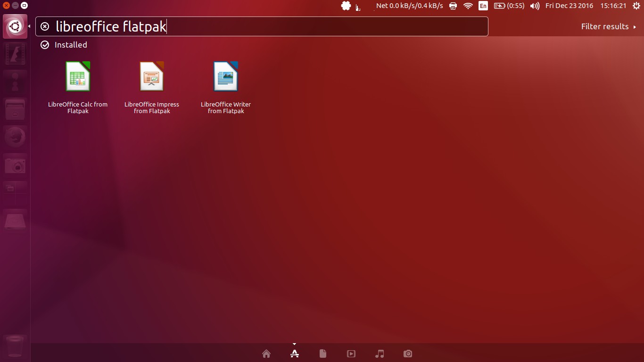Open the Trash from the launcher
Screen dimensions: 644x362
pyautogui.click(x=15, y=346)
